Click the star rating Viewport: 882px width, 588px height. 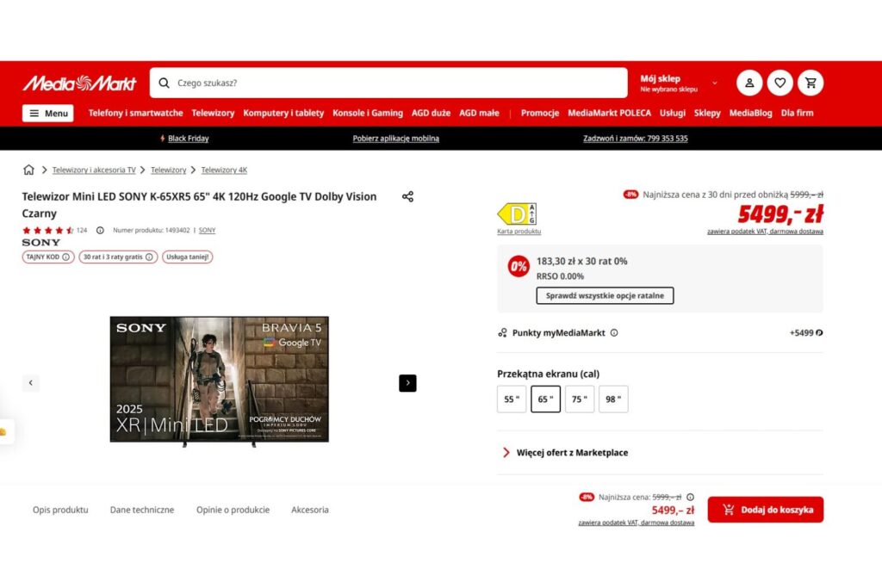pos(48,230)
